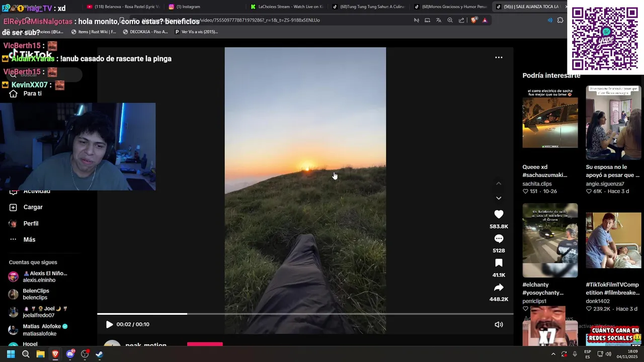Viewport: 644px width, 362px height.
Task: Open the DECOKASA - Piso A bookmark
Action: (145, 32)
